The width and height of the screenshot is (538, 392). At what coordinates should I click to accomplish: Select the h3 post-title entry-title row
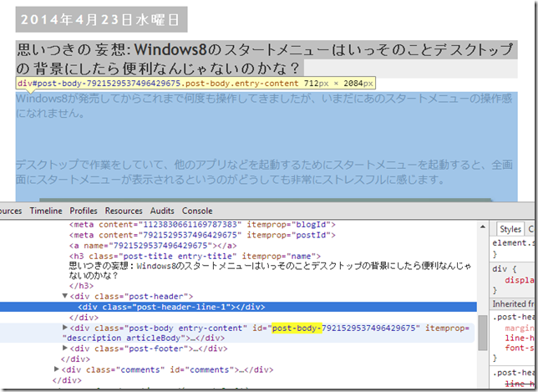195,256
